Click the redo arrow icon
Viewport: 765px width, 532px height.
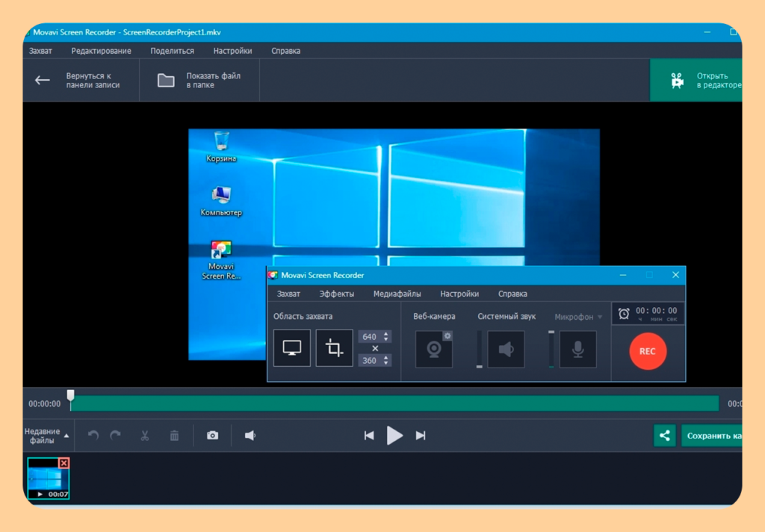tap(116, 436)
